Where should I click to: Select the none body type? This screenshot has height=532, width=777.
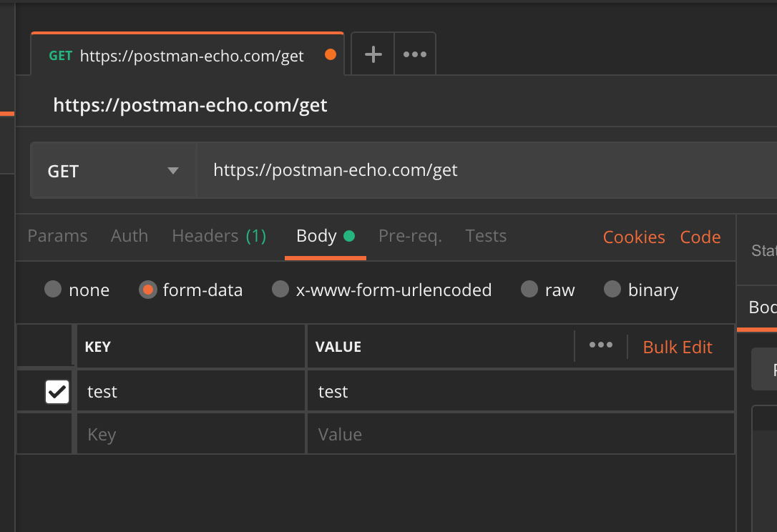coord(77,290)
